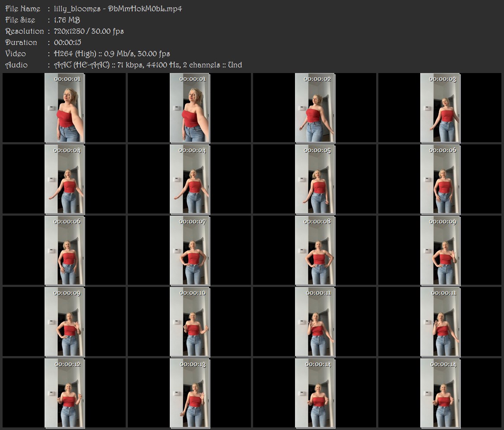Image resolution: width=504 pixels, height=430 pixels.
Task: Open the frame stamped 00:00:05
Action: click(x=315, y=179)
